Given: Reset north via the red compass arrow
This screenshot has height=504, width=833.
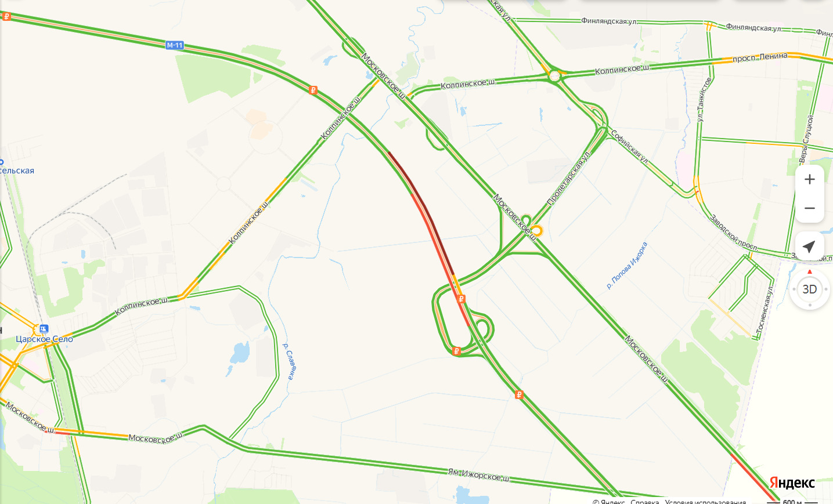Looking at the screenshot, I should click(810, 272).
